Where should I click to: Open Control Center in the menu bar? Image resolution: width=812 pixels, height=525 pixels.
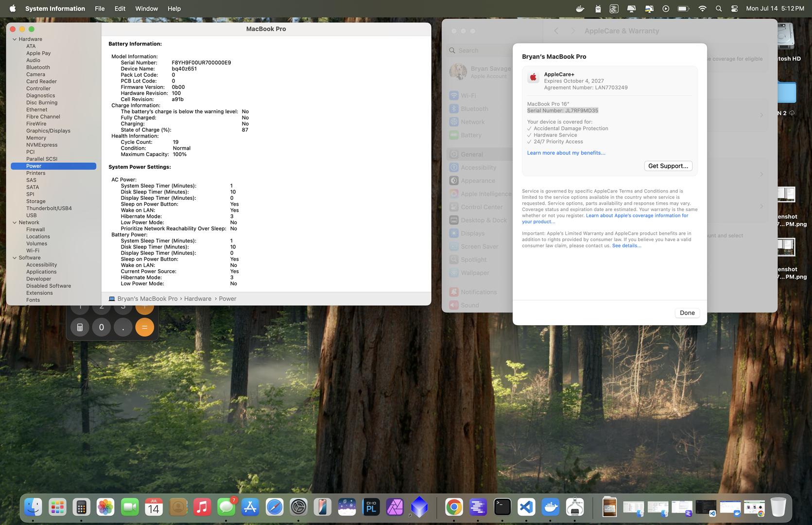[x=734, y=8]
